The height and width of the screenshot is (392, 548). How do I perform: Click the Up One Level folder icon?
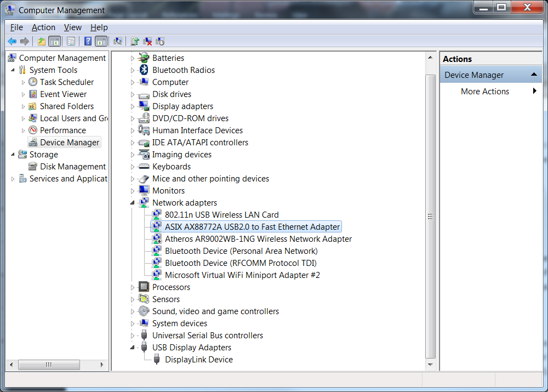tap(42, 42)
